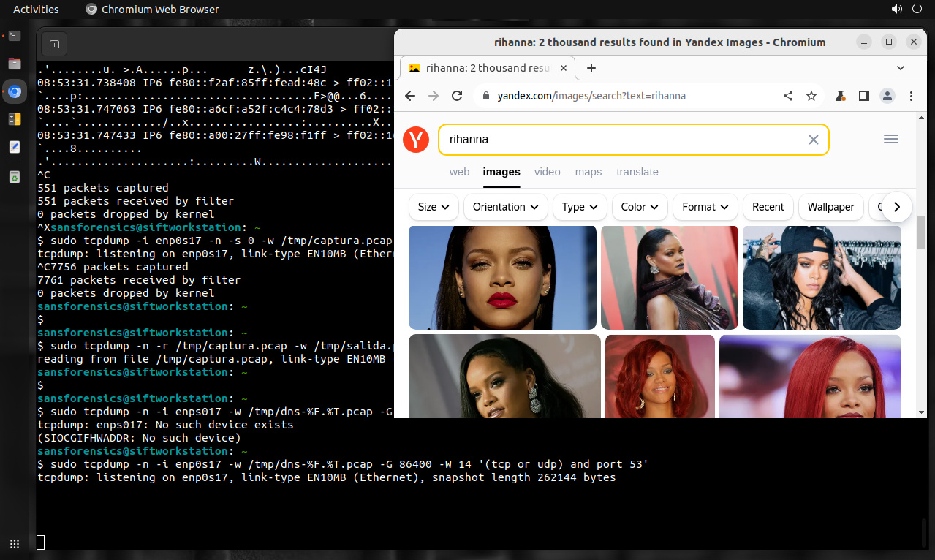
Task: Open Chromium three-dot menu
Action: tap(911, 96)
